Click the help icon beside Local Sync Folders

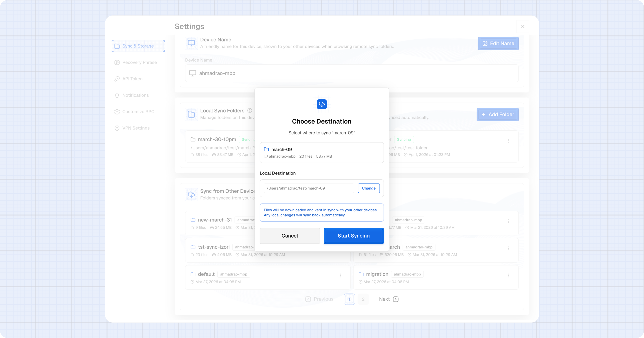250,110
